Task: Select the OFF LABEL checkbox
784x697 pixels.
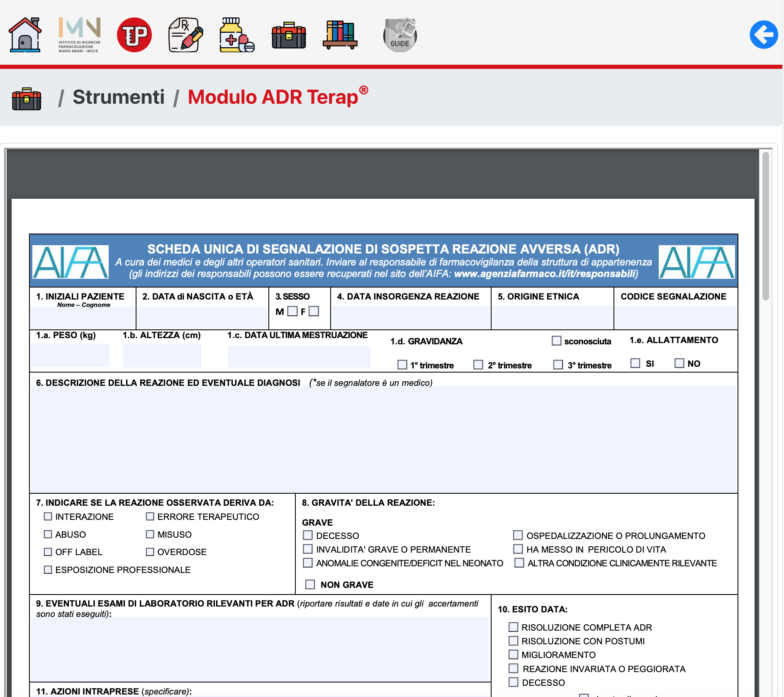Action: (48, 552)
